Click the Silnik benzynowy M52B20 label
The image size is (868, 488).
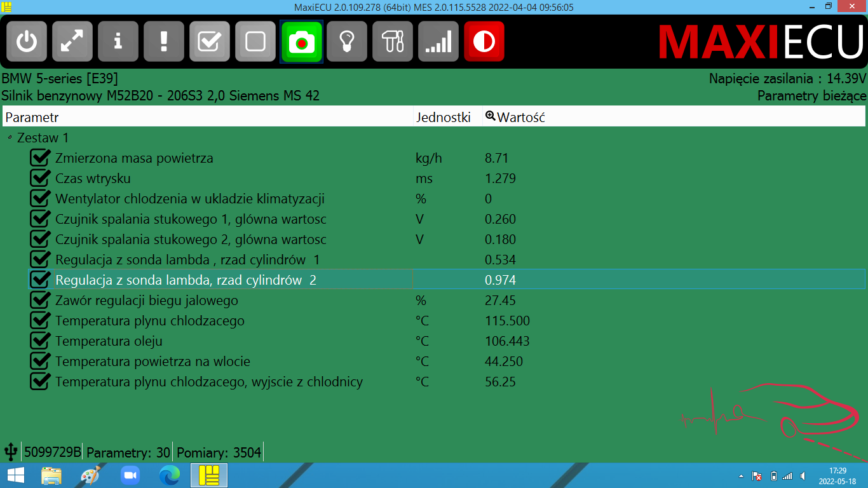pyautogui.click(x=160, y=96)
